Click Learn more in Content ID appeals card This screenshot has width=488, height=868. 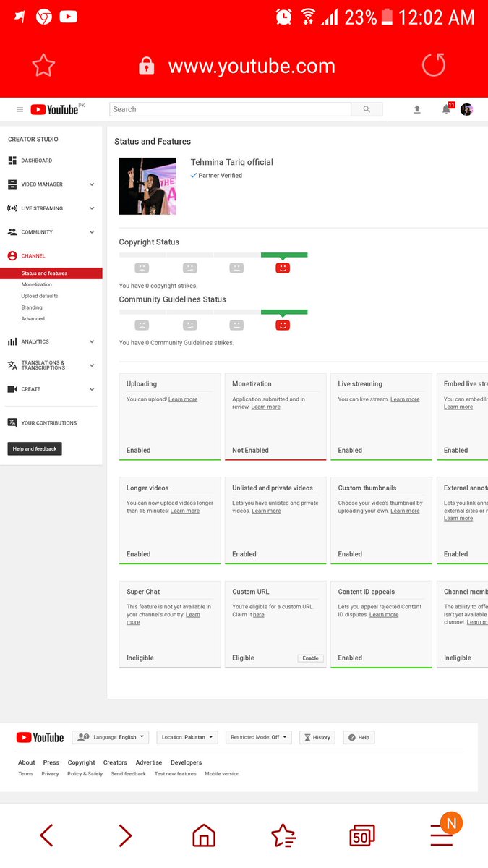point(384,615)
